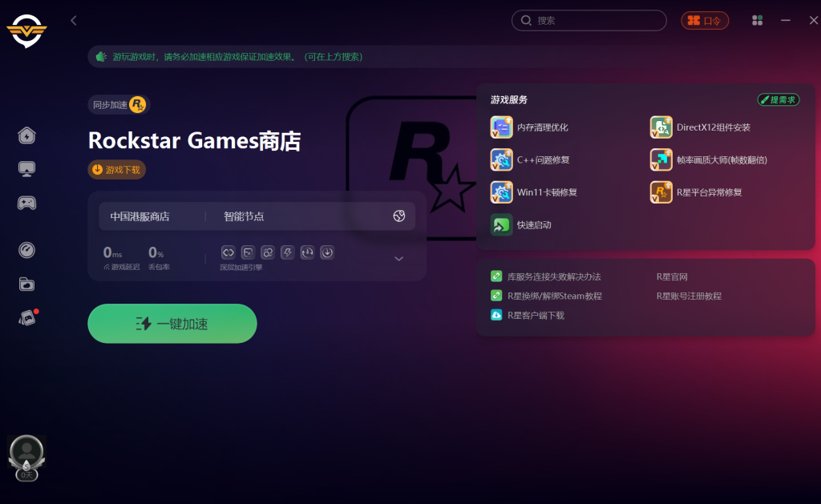Viewport: 821px width, 504px height.
Task: Click the clock-refresh engine icon
Action: pos(307,252)
